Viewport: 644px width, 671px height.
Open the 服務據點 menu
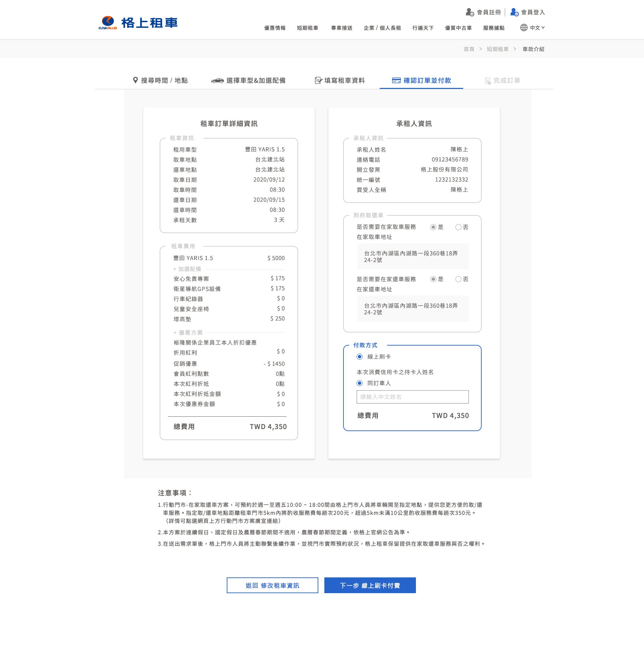click(x=494, y=28)
